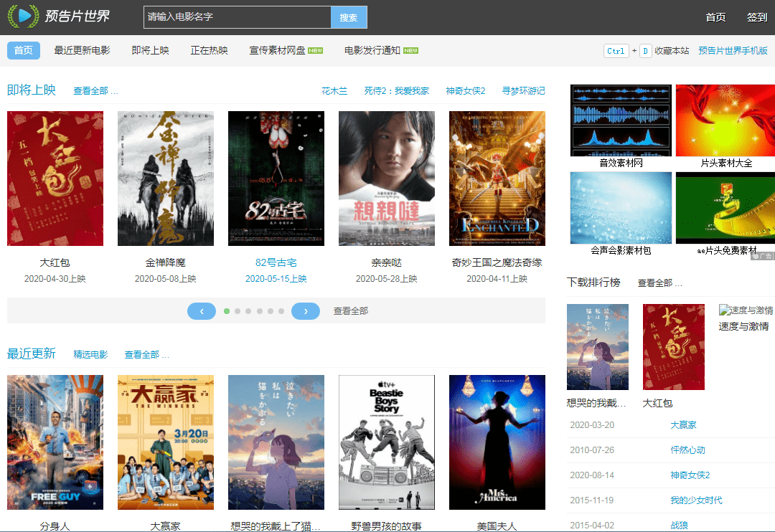Advance carousel with next arrow button
Screen dimensions: 775x532
pyautogui.click(x=306, y=311)
